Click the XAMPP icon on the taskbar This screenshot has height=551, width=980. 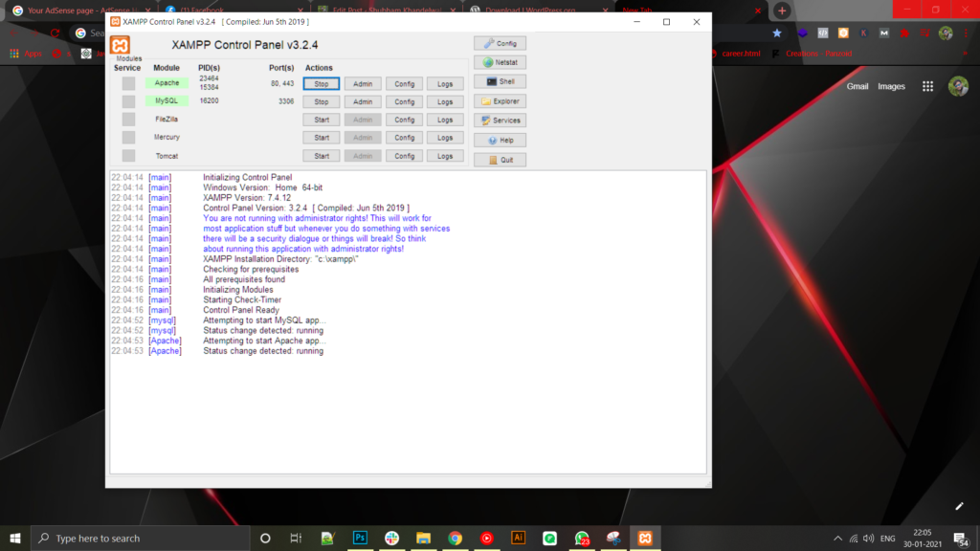point(645,538)
